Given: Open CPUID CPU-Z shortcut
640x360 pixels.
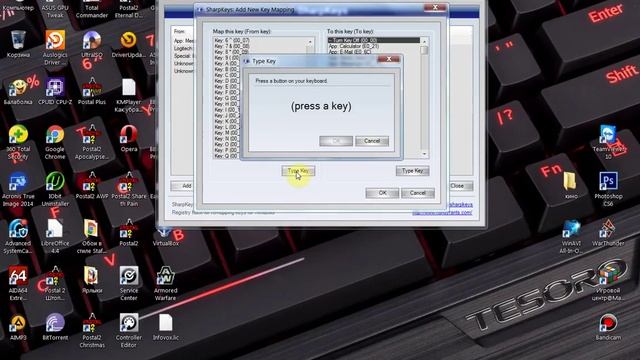Looking at the screenshot, I should pyautogui.click(x=55, y=88).
